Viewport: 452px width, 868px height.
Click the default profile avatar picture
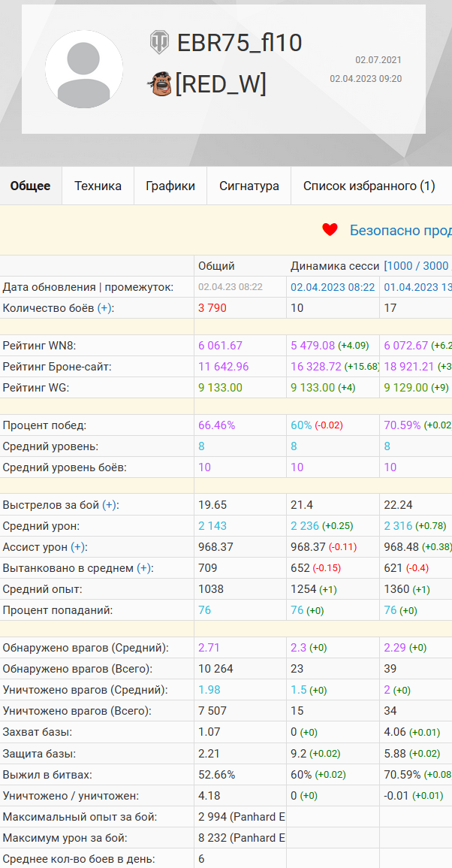84,69
